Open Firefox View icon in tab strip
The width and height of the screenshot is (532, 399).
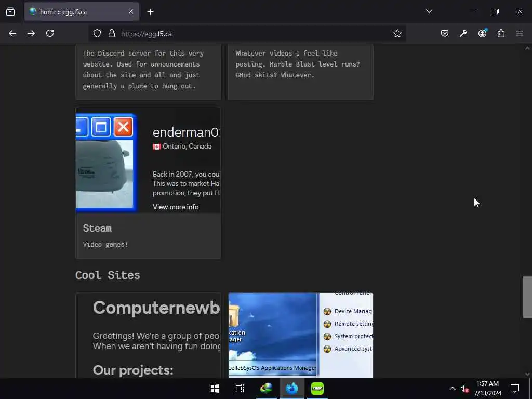point(10,12)
